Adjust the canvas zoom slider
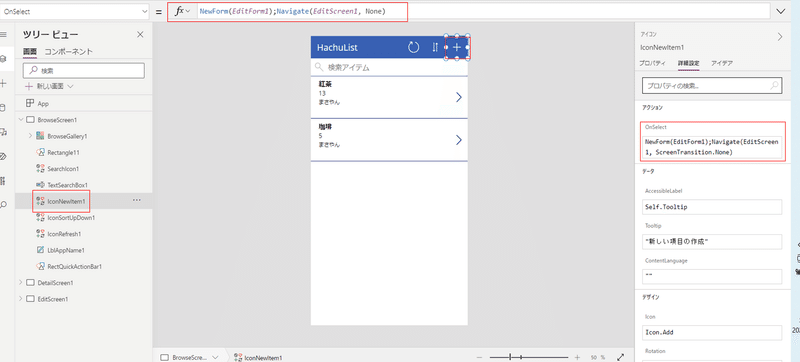 528,357
